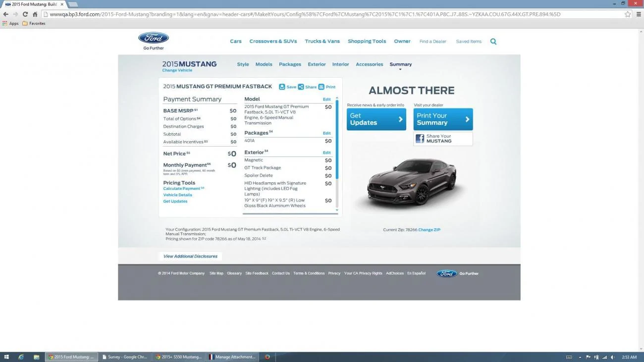Click the browser Back arrow
Viewport: 644px width, 362px height.
point(6,14)
